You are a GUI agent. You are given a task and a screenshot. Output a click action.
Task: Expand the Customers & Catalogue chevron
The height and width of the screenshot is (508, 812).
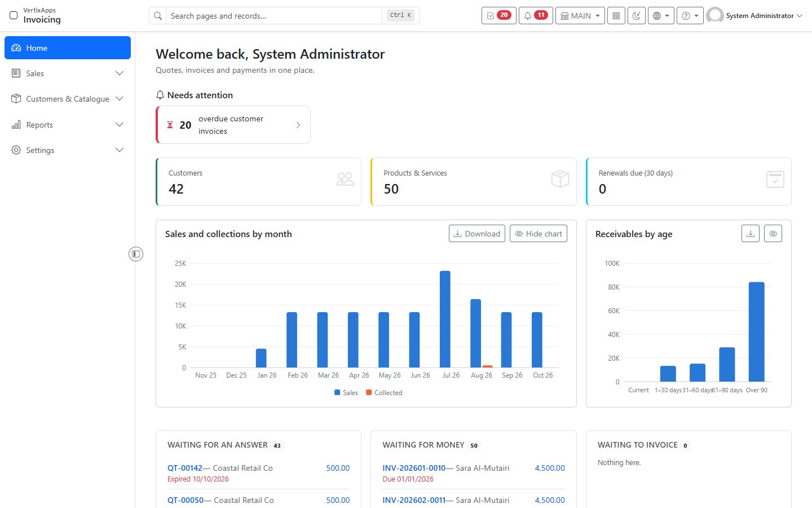pyautogui.click(x=120, y=99)
